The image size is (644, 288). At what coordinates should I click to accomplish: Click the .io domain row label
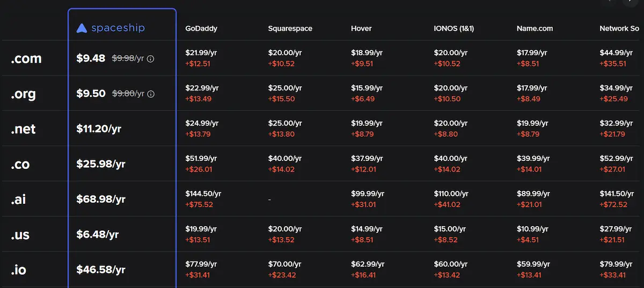18,270
